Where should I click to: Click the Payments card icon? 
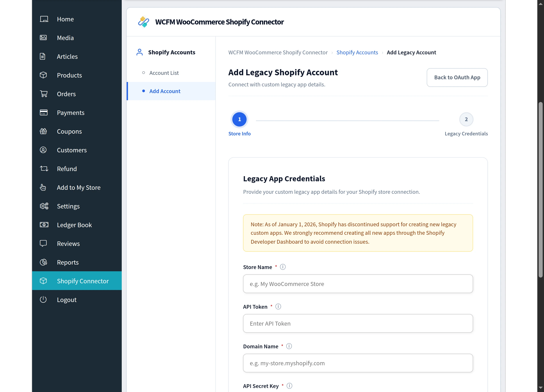[44, 112]
